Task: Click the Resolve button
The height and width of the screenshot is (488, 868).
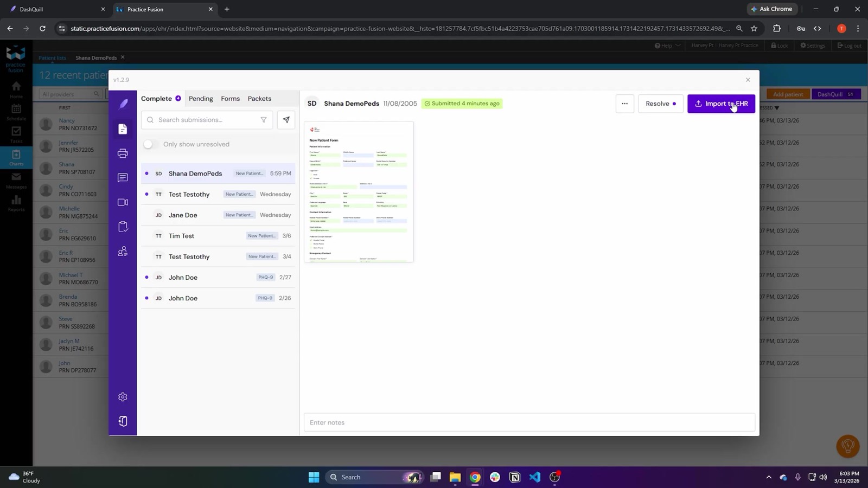Action: coord(661,104)
